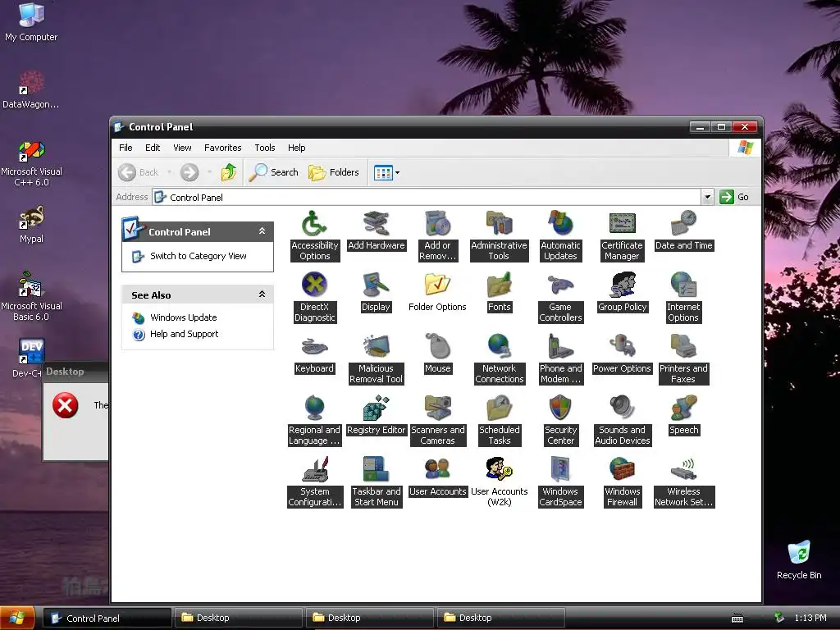Open the Help menu
Screen dimensions: 840x630
tap(296, 148)
